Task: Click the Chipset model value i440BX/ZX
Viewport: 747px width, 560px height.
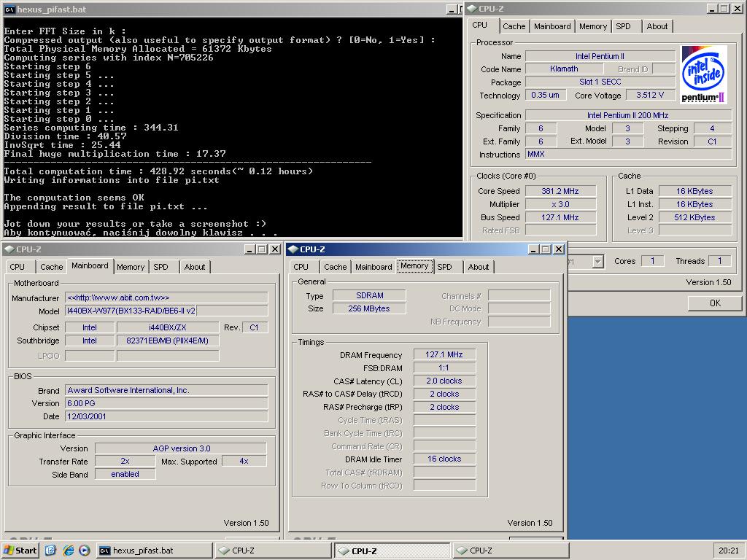Action: pos(168,327)
